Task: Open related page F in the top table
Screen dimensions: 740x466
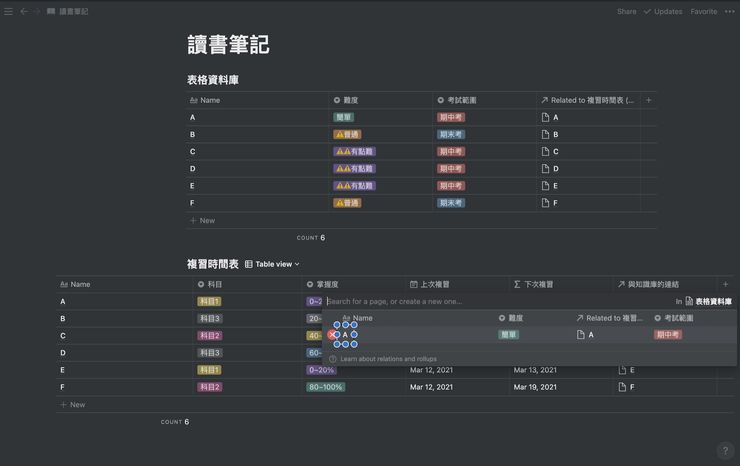Action: 550,203
